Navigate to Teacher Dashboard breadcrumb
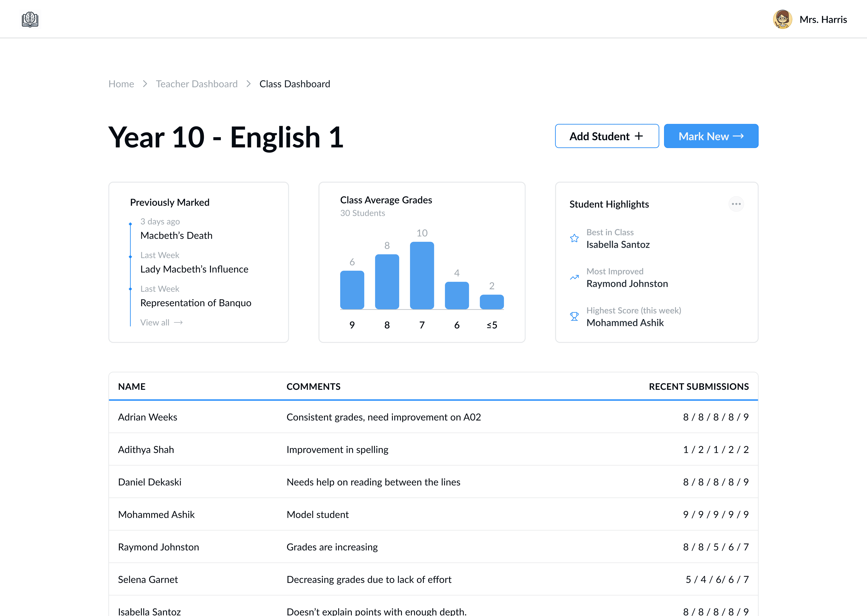 [197, 83]
